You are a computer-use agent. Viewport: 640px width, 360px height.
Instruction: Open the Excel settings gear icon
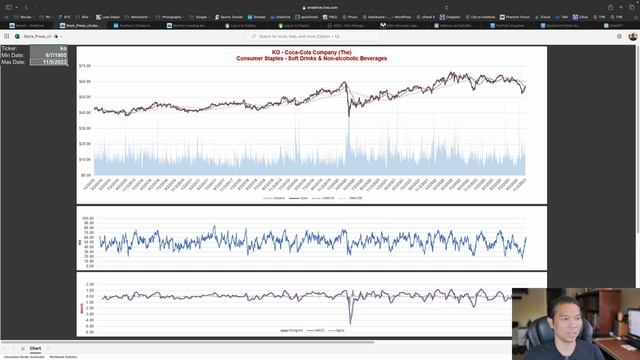pyautogui.click(x=619, y=36)
